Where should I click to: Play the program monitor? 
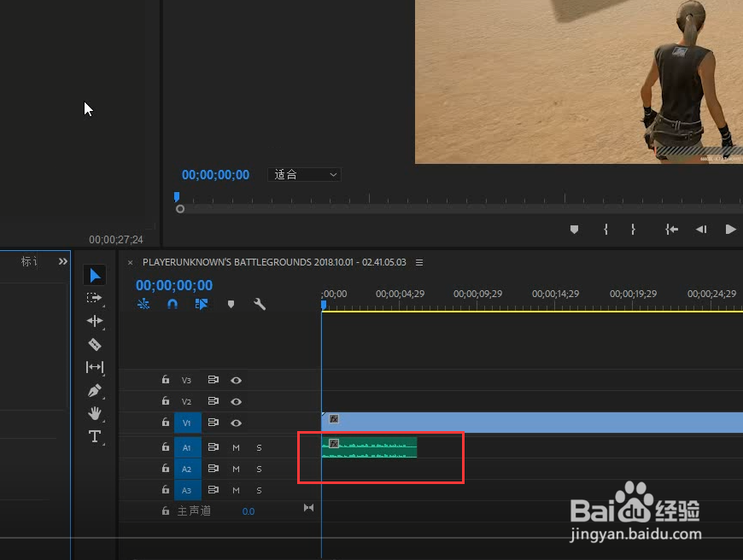coord(731,230)
